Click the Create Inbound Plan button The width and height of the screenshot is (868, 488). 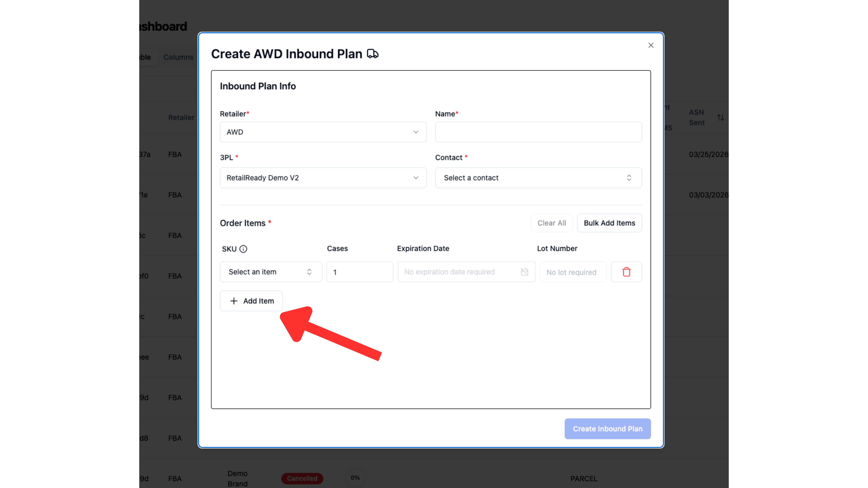pos(608,429)
